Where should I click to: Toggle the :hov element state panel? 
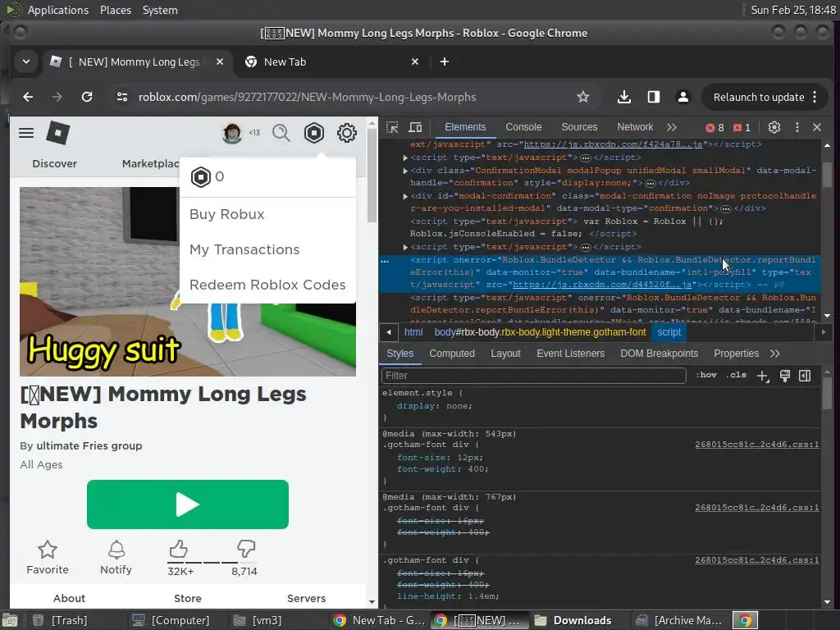pyautogui.click(x=706, y=375)
